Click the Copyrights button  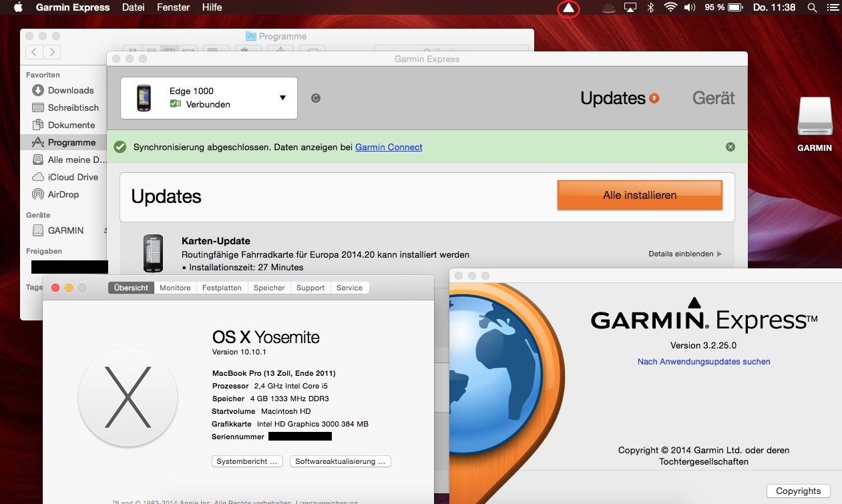coord(799,491)
